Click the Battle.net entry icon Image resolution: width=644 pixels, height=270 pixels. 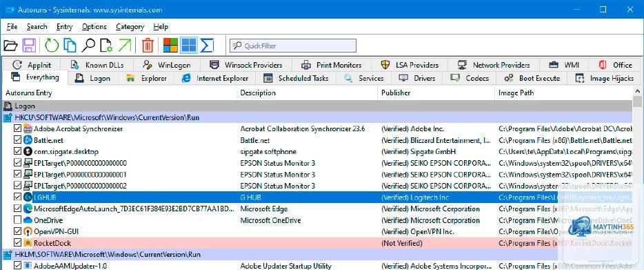click(x=28, y=140)
